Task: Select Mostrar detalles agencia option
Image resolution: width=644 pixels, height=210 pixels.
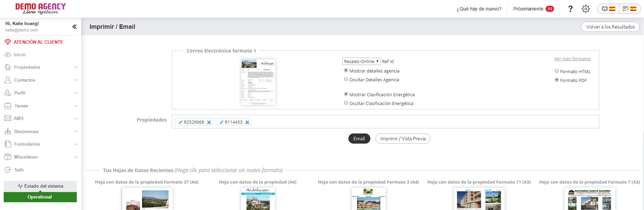Action: coord(346,70)
